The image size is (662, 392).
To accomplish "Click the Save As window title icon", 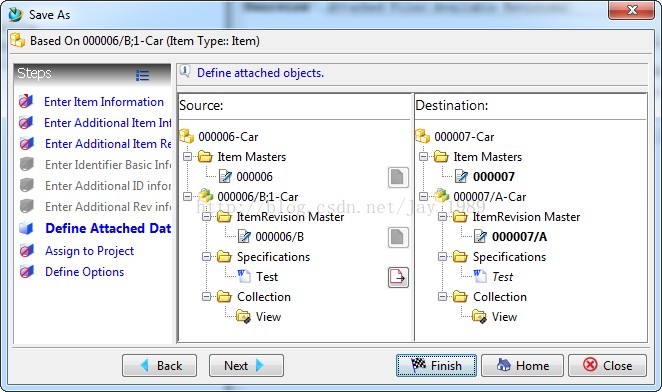I will point(16,14).
